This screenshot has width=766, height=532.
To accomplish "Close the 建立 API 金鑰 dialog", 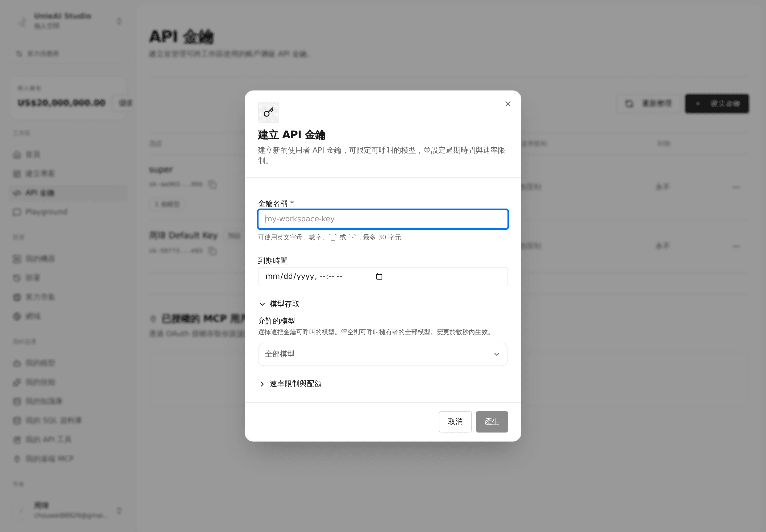I will [508, 104].
